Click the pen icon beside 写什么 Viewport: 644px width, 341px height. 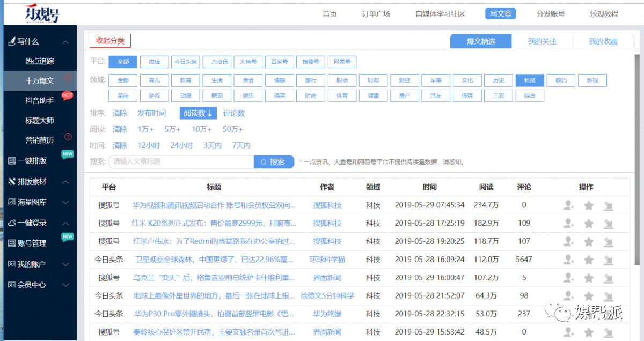point(11,41)
